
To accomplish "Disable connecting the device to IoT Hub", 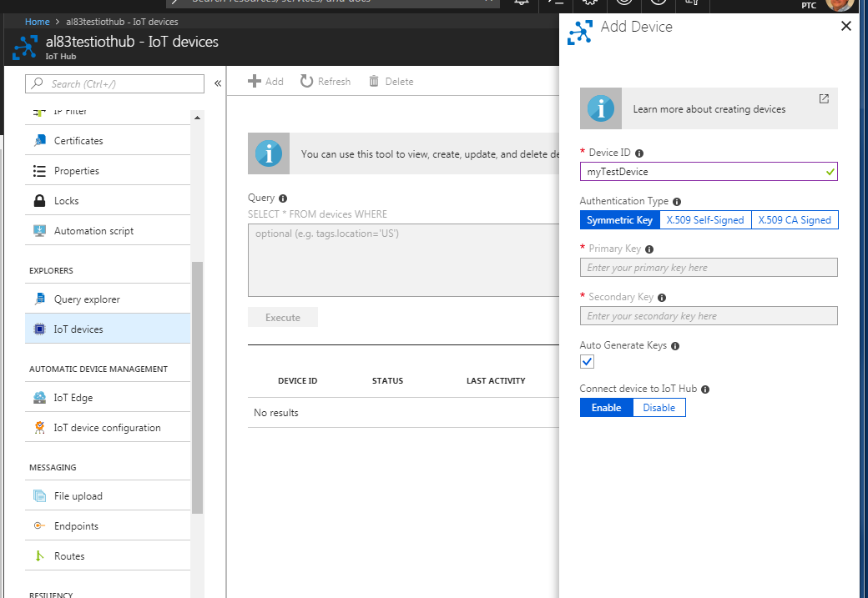I will (659, 407).
